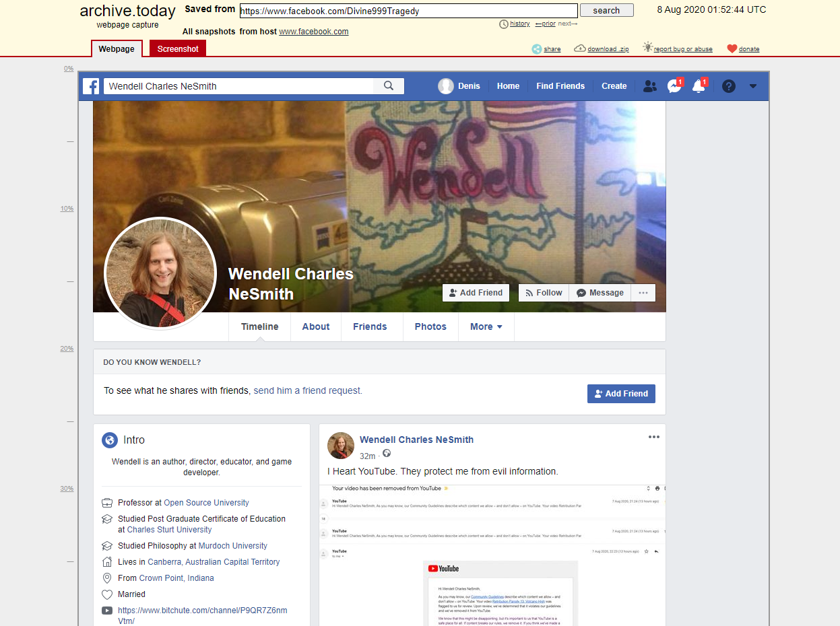Image resolution: width=840 pixels, height=626 pixels.
Task: Switch to the Webpage tab
Action: [117, 48]
